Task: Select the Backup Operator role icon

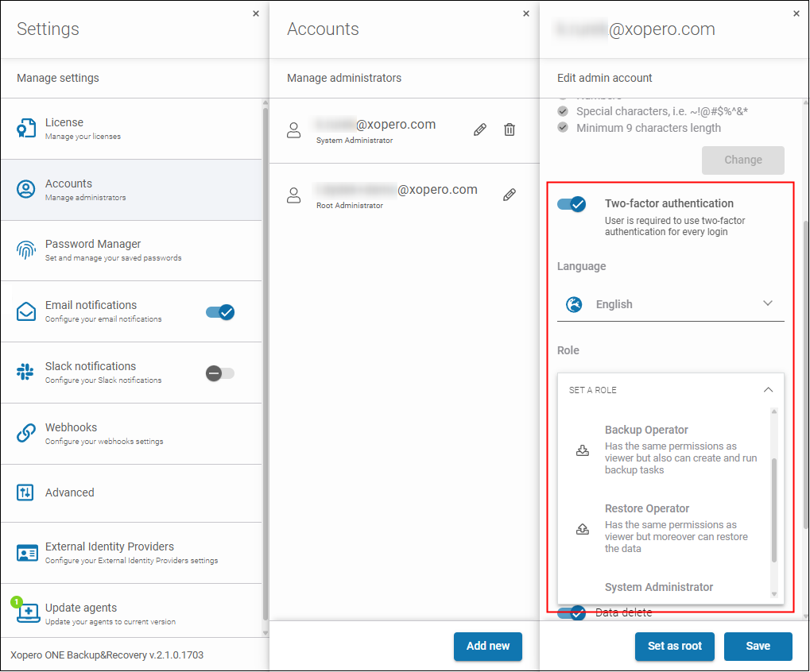Action: (x=582, y=450)
